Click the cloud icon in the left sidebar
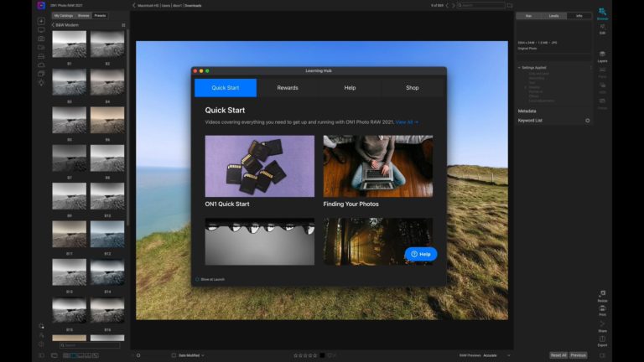Viewport: 644px width, 362px height. coord(41,65)
